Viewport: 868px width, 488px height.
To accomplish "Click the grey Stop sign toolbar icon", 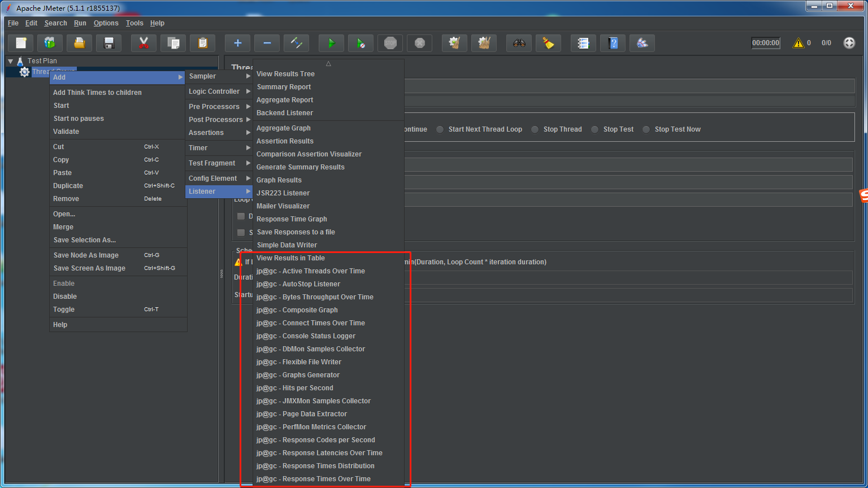I will [390, 43].
